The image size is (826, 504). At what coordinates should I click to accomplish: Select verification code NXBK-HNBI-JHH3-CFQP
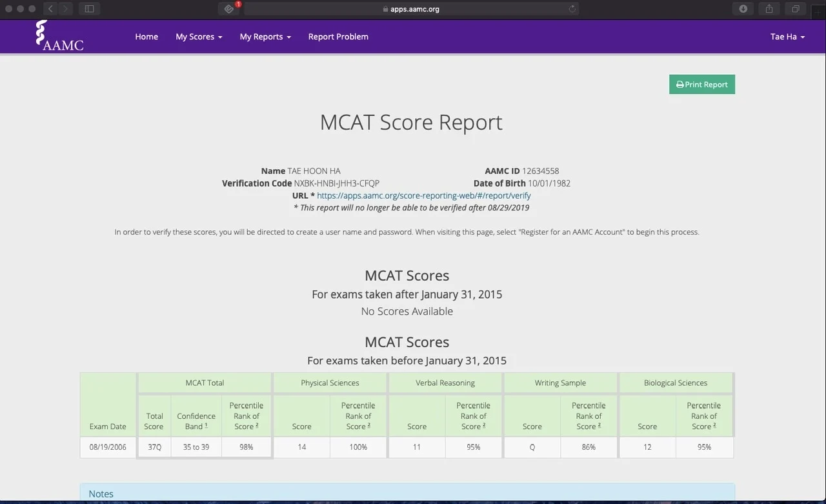(x=337, y=183)
